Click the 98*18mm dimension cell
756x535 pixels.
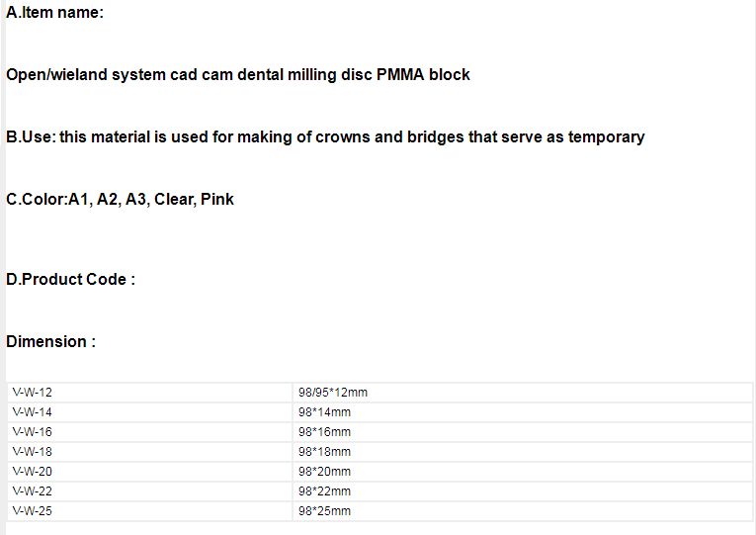pos(523,452)
